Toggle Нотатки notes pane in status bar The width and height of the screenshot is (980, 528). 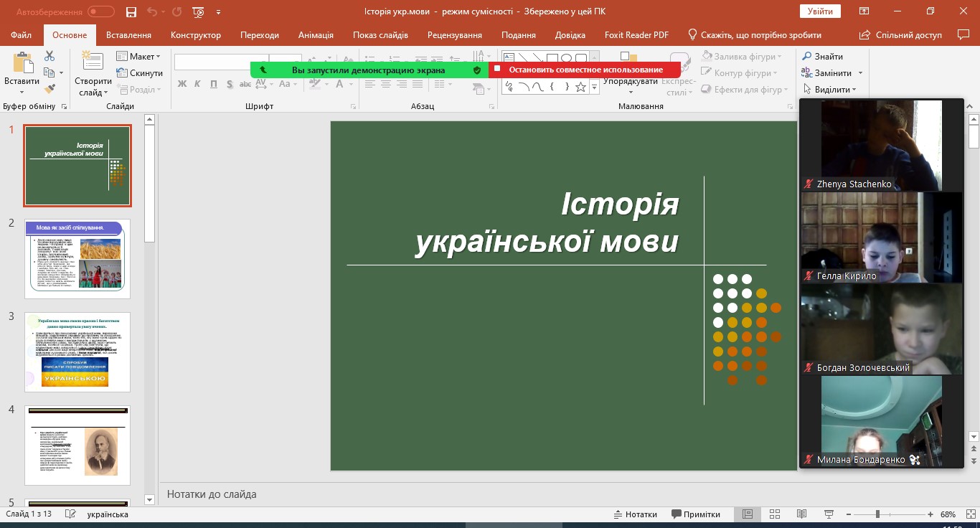tap(635, 514)
